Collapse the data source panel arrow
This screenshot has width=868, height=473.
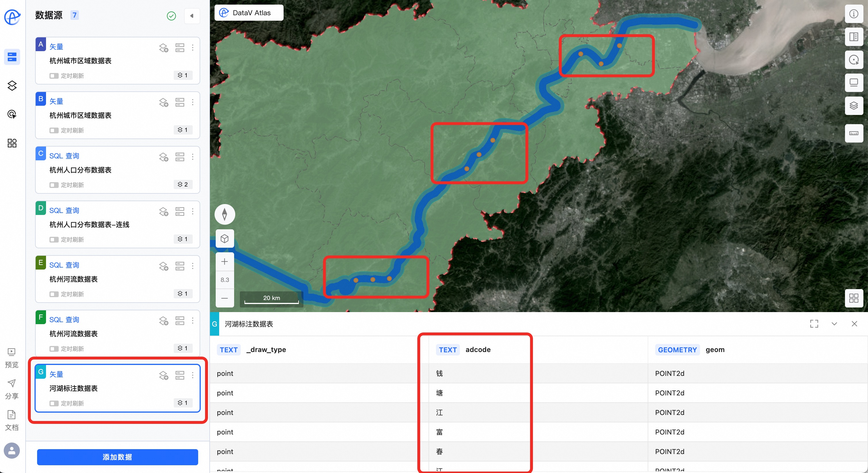click(192, 16)
